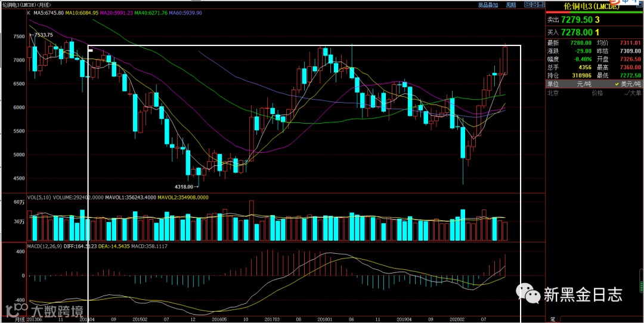Viewport: 644px width, 323px height.
Task: Click the 幅度 value -0.40%
Action: (583, 59)
